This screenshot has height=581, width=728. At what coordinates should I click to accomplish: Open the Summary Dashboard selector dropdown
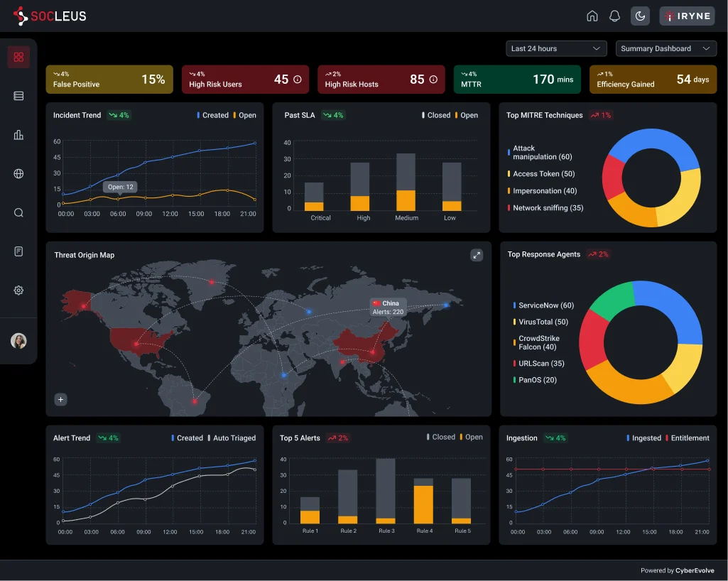665,48
